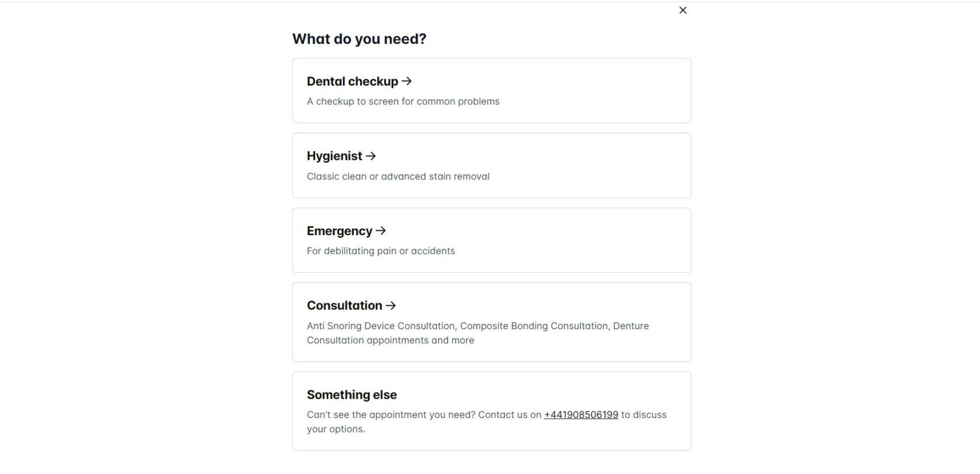The width and height of the screenshot is (980, 474).
Task: Choose classic clean or stain removal card
Action: point(491,165)
